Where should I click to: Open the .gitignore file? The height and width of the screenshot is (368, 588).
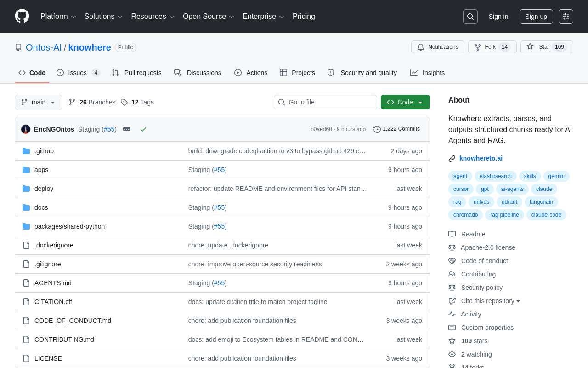pos(48,264)
